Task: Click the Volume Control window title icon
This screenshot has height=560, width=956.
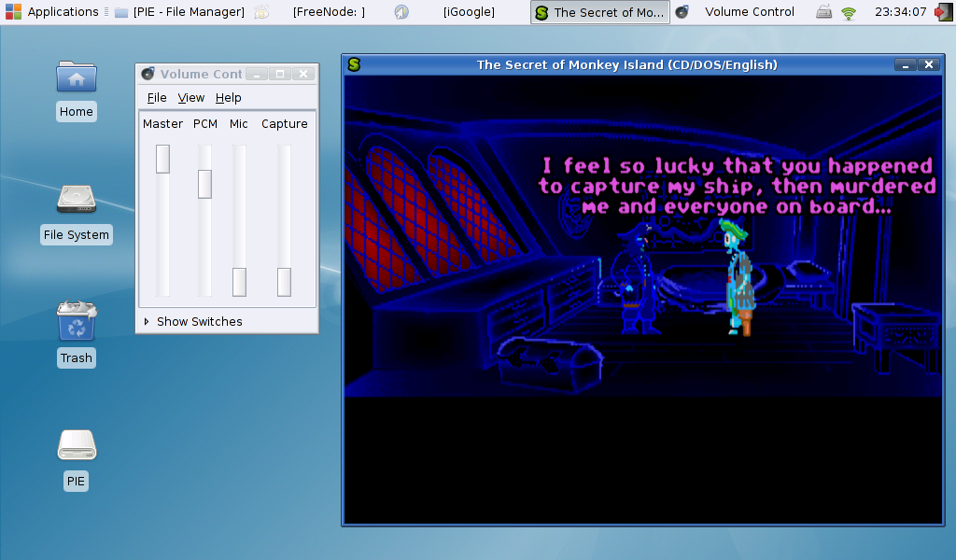Action: click(x=148, y=74)
